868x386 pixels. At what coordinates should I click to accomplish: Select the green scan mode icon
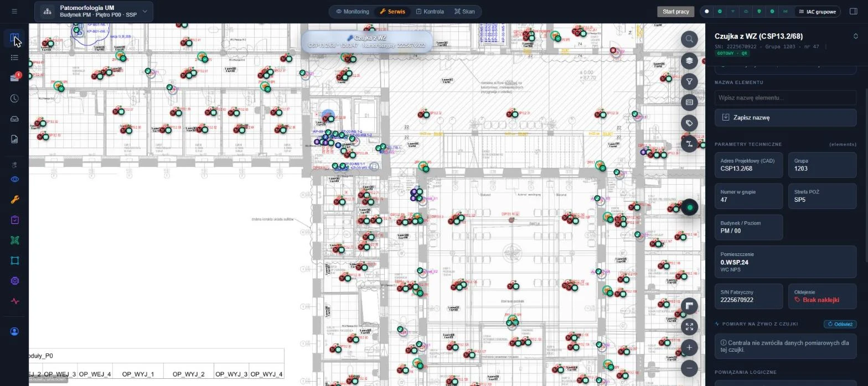point(14,240)
